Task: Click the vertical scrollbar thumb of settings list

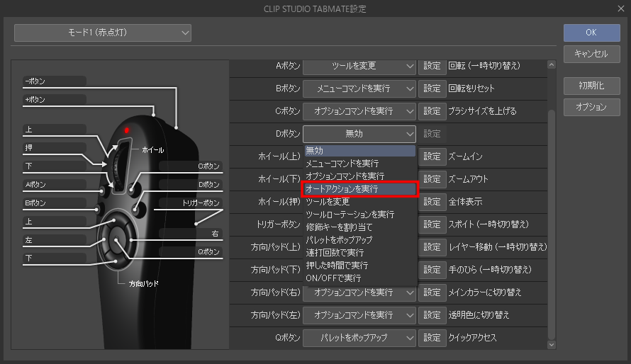Action: (552, 224)
